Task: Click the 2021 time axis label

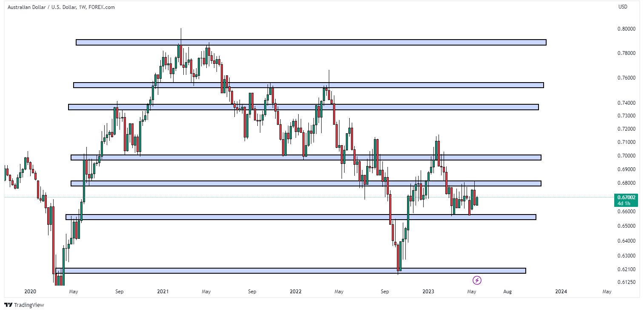Action: coord(163,292)
